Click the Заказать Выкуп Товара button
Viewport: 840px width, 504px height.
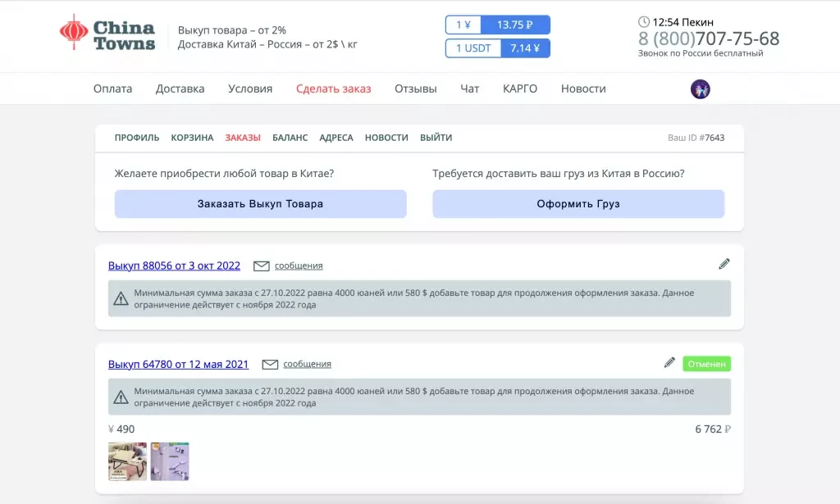260,204
